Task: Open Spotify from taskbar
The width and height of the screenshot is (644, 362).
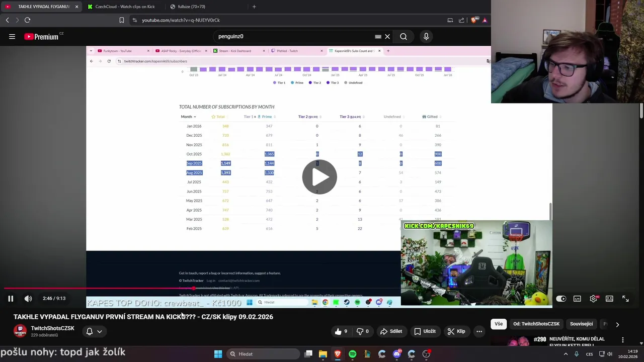Action: [x=352, y=354]
